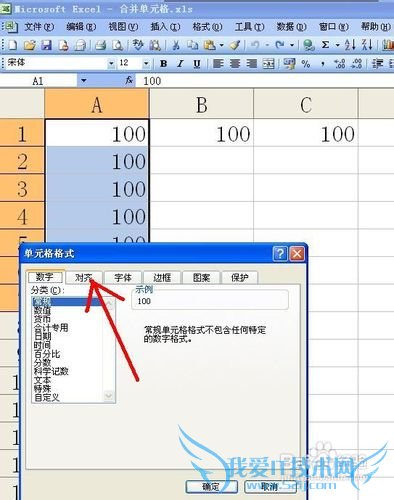
Task: Open the Undo history dropdown arrow
Action: click(267, 45)
